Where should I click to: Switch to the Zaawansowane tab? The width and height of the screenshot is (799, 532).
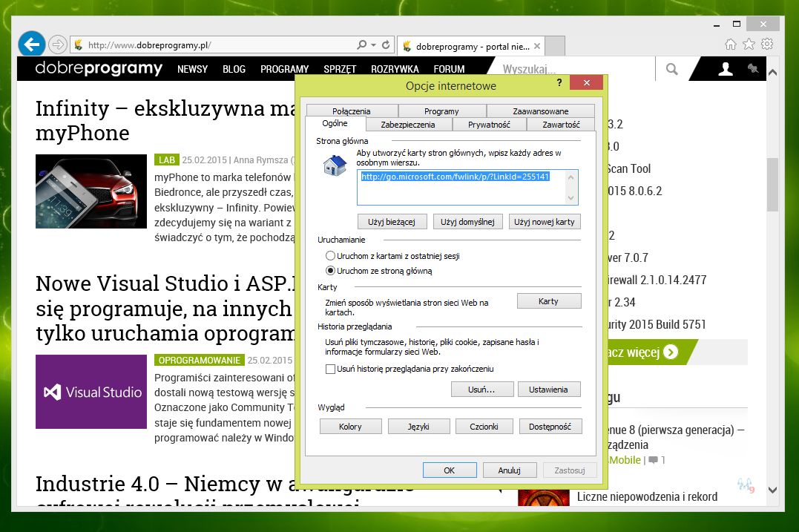tap(541, 111)
